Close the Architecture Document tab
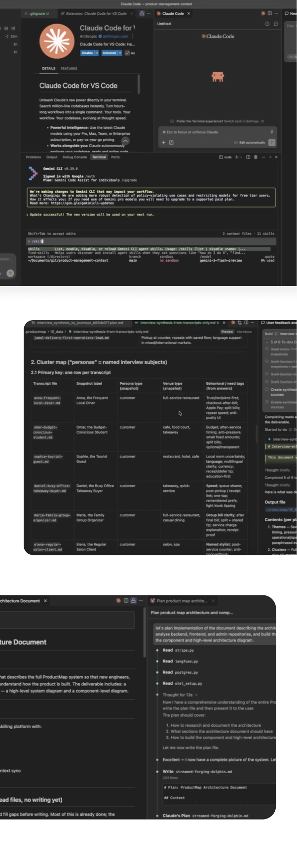The height and width of the screenshot is (868, 297). [x=45, y=601]
